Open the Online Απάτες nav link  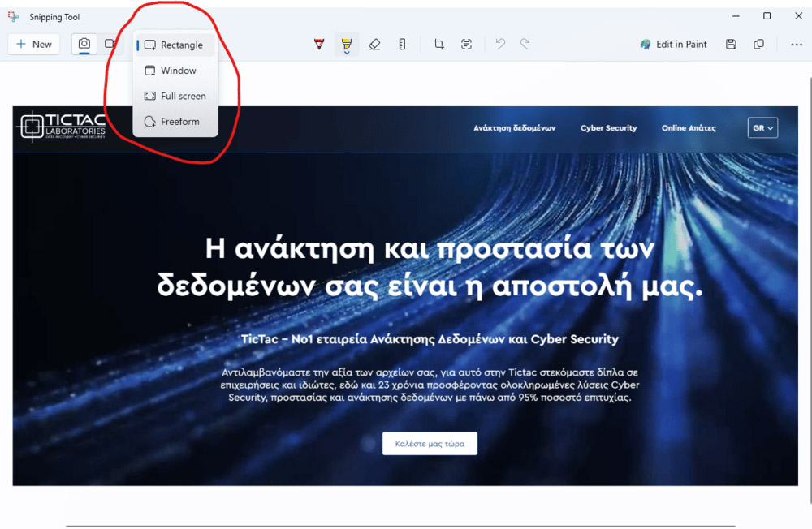click(x=689, y=128)
